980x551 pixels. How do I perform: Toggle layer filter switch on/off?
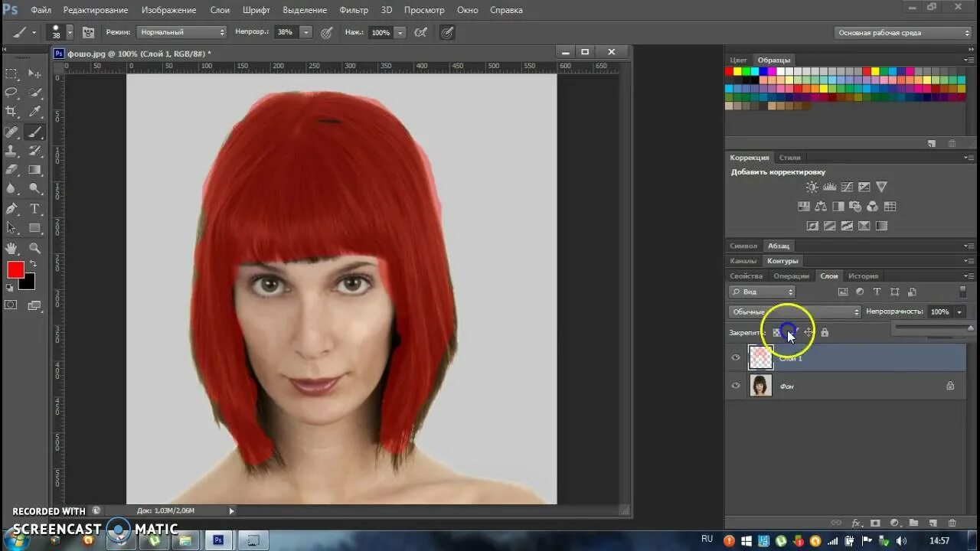coord(962,292)
